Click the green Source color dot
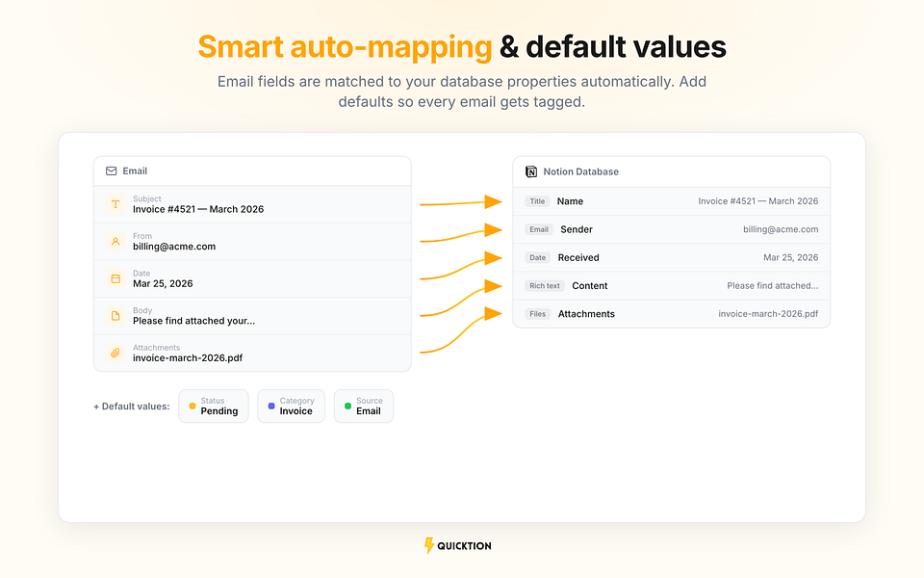The height and width of the screenshot is (578, 924). coord(347,406)
